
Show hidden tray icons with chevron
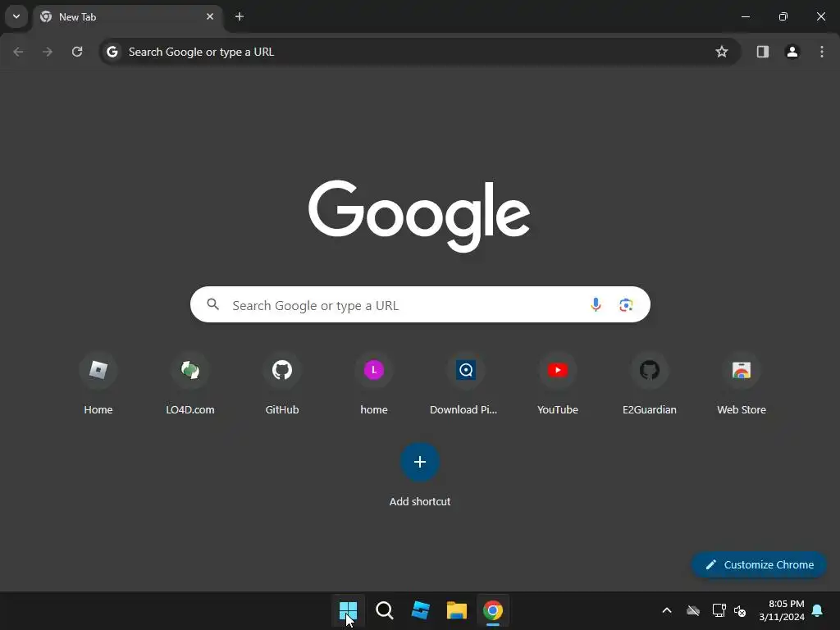point(667,610)
